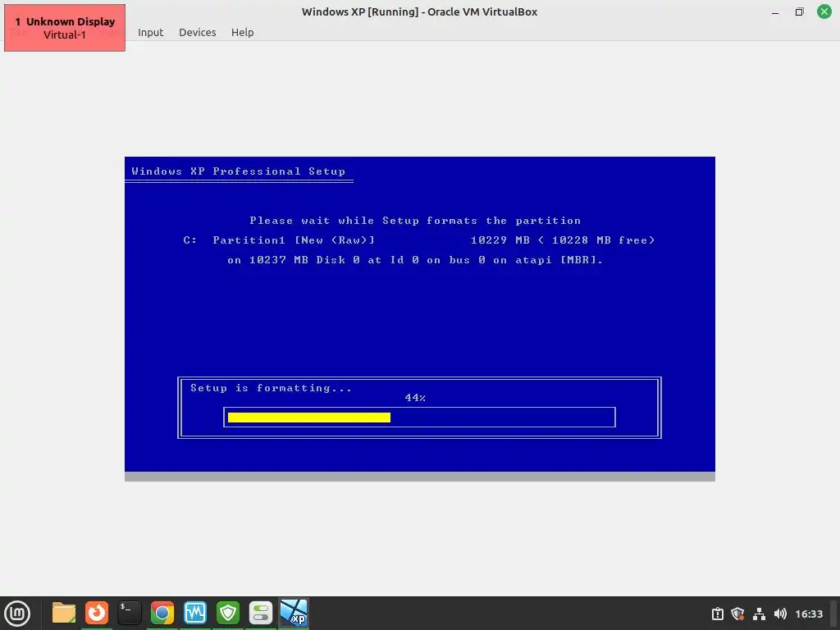Click the volume speaker tray icon
Screen dimensions: 840x630
click(780, 614)
